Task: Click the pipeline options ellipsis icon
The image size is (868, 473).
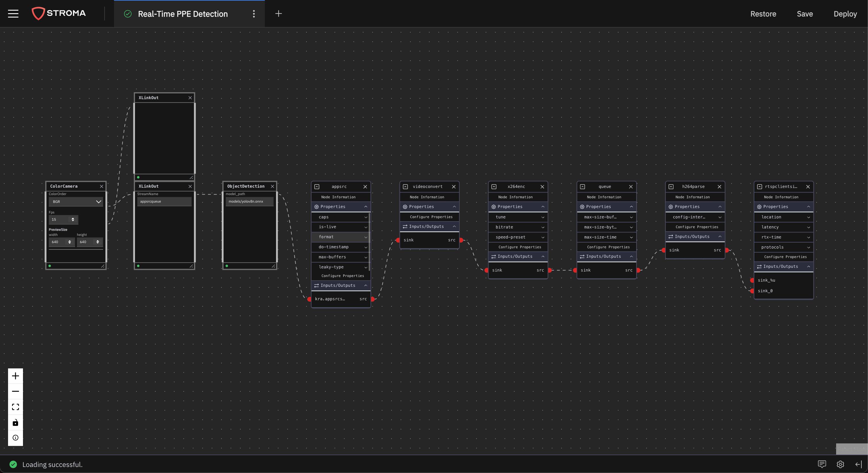Action: (254, 13)
